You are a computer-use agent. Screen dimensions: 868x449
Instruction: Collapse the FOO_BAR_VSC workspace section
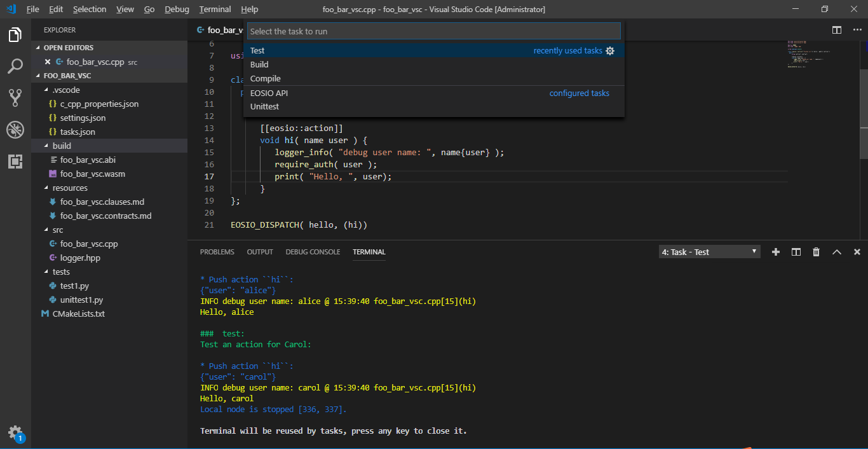[109, 76]
